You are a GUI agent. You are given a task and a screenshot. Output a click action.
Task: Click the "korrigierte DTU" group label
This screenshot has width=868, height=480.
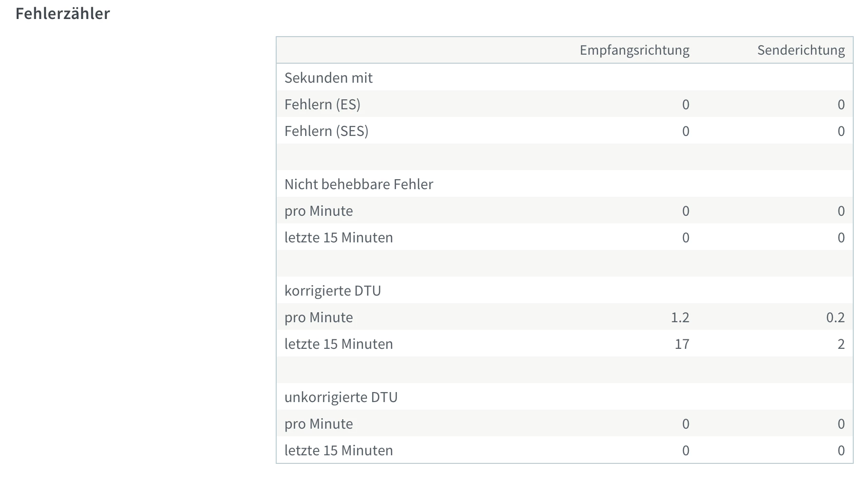point(333,290)
